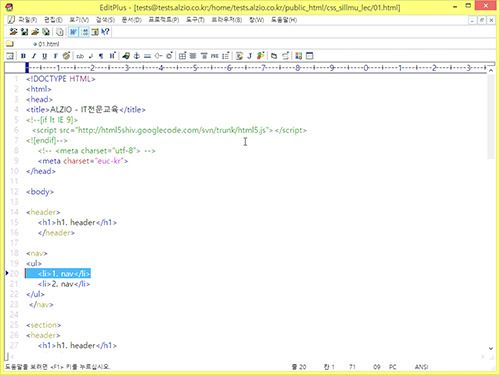Insert list tag with list icon
The width and height of the screenshot is (500, 375).
coord(226,56)
